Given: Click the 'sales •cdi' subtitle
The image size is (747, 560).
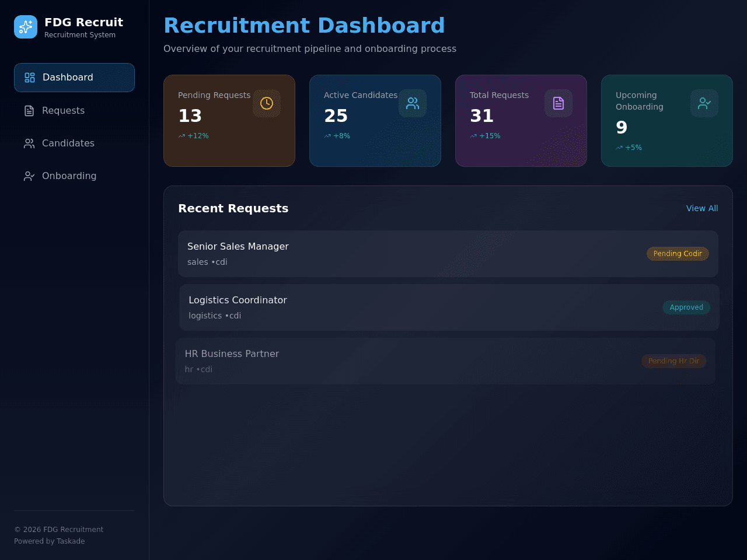Looking at the screenshot, I should 207,262.
